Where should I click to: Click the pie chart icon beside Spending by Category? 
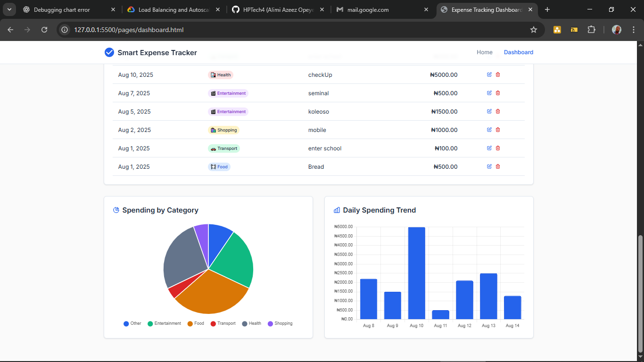click(116, 210)
